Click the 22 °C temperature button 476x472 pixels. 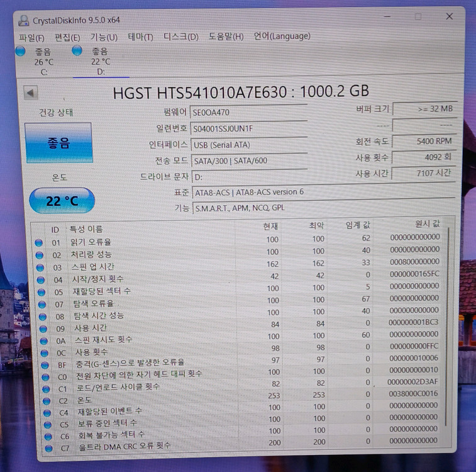click(x=62, y=201)
